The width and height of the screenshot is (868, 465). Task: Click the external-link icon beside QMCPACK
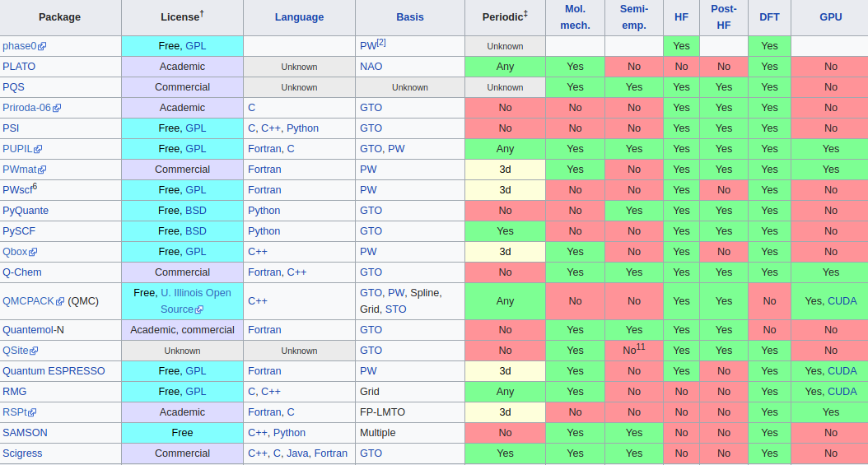[60, 301]
